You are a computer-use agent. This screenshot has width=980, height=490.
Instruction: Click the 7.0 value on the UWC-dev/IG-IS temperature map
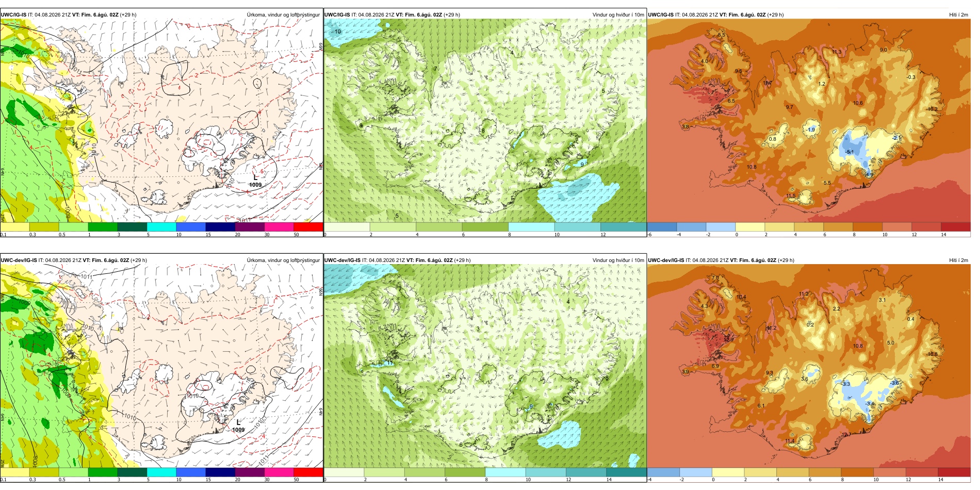coord(715,278)
